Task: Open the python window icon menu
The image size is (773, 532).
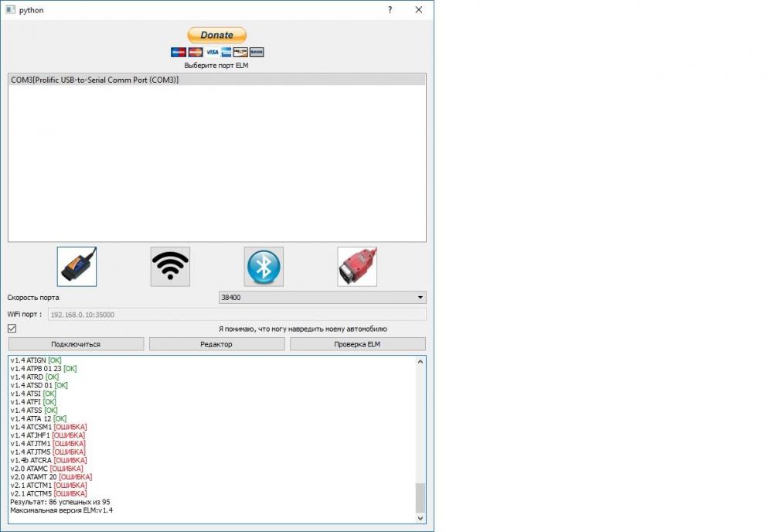Action: pyautogui.click(x=10, y=9)
